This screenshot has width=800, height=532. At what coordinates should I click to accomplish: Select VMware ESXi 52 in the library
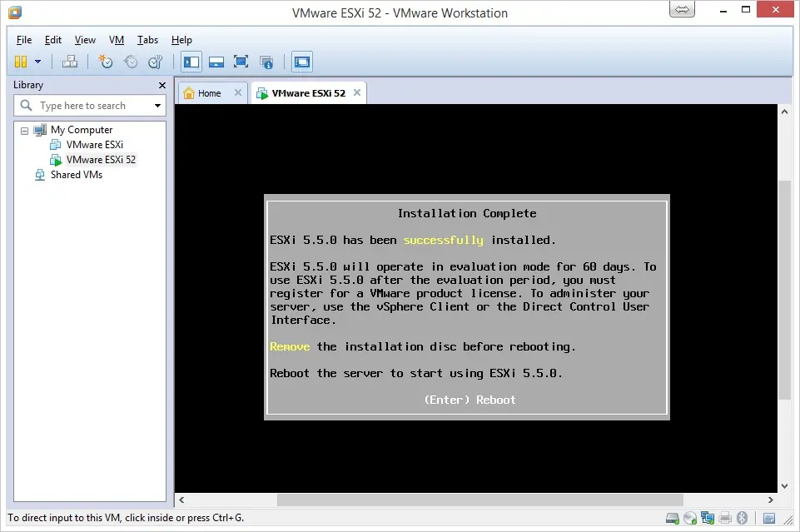point(101,160)
